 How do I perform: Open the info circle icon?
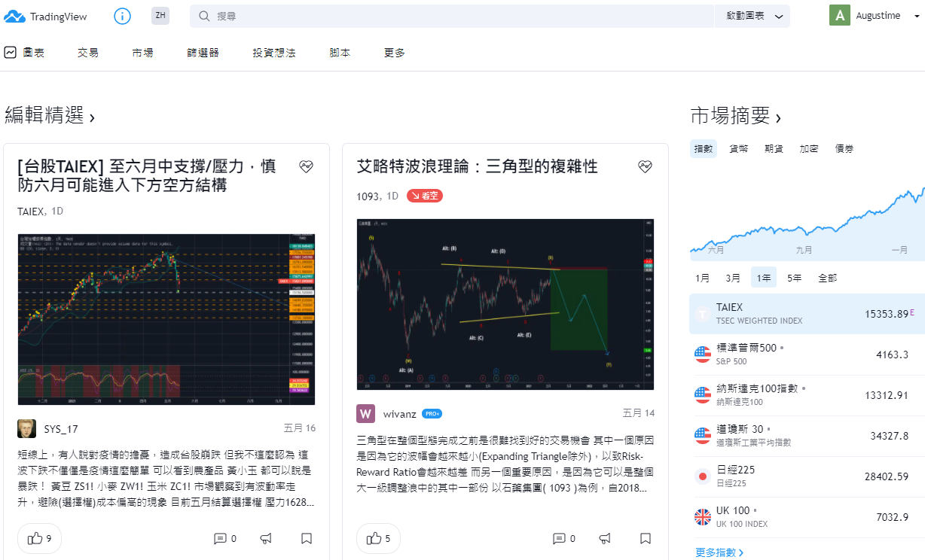coord(122,16)
